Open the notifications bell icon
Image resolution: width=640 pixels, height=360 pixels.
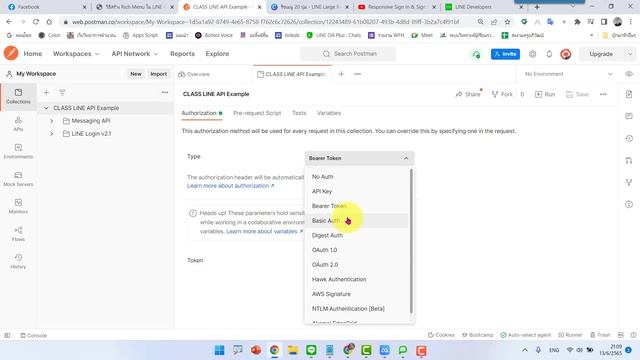(x=549, y=54)
